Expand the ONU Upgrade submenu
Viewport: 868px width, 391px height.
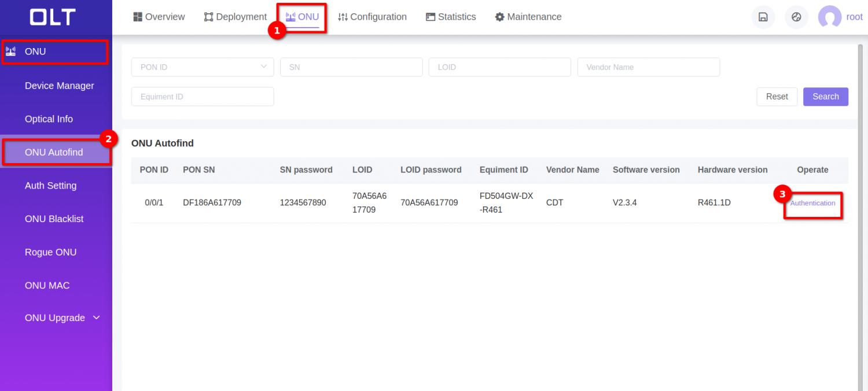[62, 318]
